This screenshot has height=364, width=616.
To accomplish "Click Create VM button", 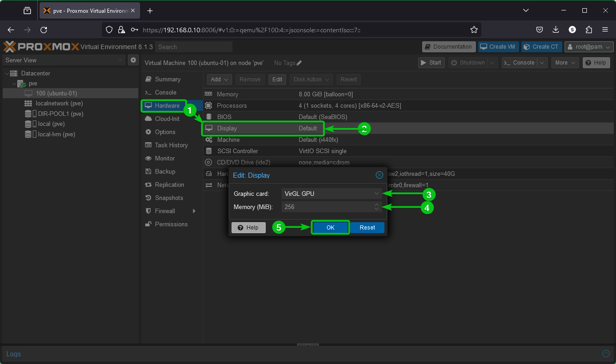I will (498, 47).
